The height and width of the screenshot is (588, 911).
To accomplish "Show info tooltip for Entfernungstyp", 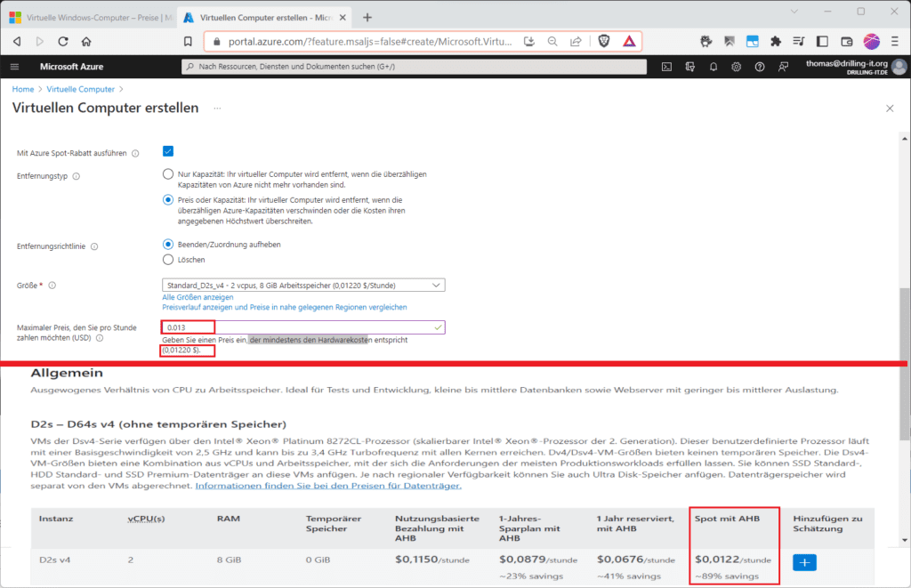I will click(x=77, y=176).
